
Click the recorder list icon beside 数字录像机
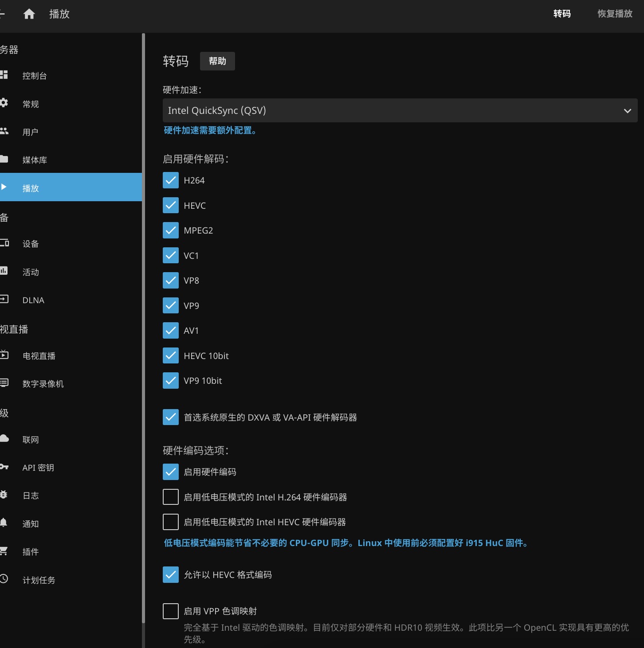4,383
